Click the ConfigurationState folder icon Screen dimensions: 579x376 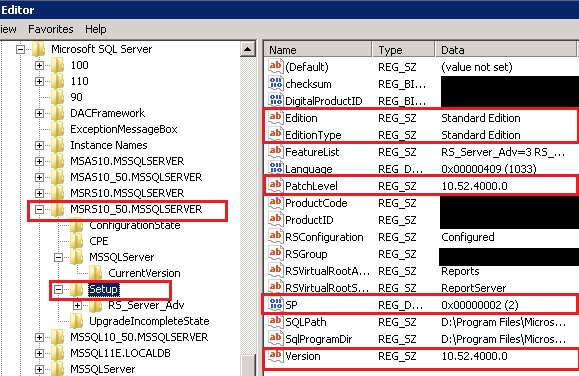tap(76, 225)
